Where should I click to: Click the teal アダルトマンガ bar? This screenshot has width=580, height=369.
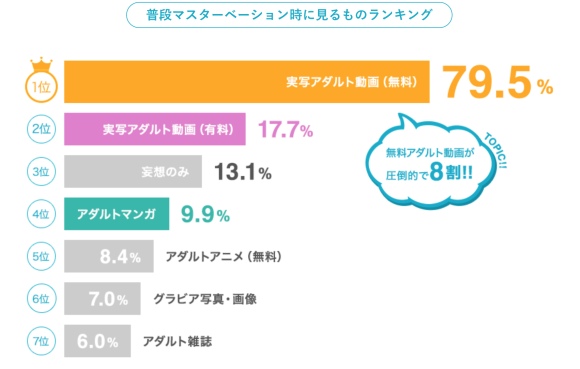pos(117,214)
